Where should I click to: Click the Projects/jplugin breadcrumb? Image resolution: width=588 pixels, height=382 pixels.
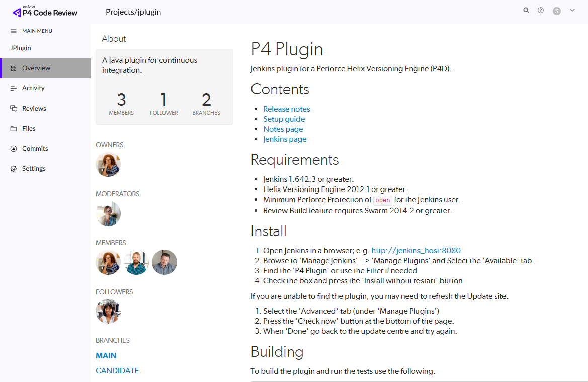[x=133, y=11]
